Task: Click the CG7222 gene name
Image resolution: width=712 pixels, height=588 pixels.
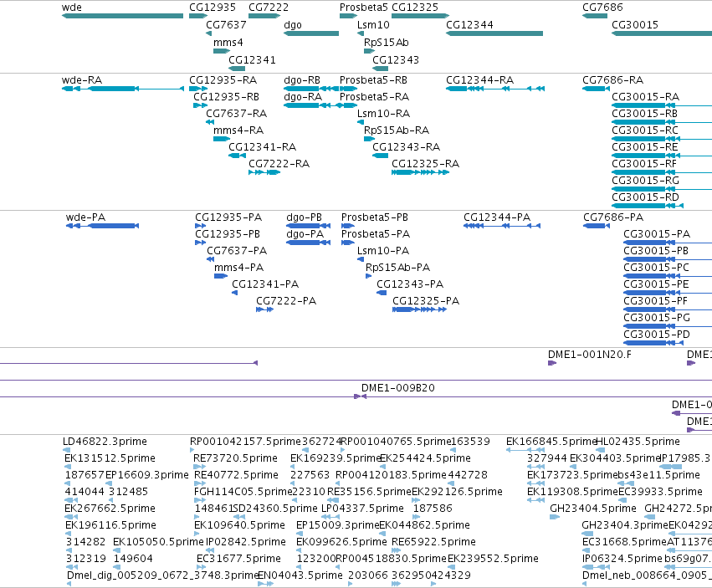Action: [x=269, y=8]
